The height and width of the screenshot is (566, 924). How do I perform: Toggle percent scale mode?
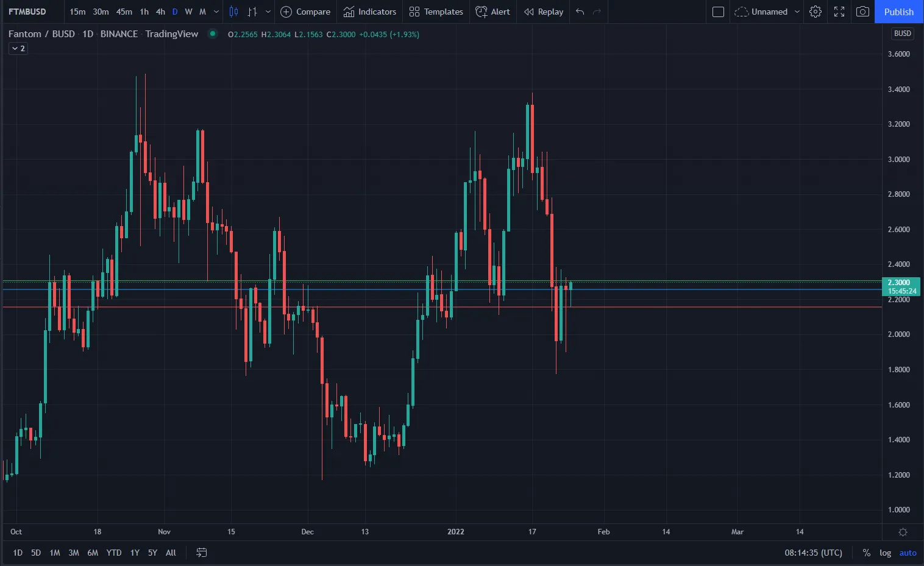866,553
